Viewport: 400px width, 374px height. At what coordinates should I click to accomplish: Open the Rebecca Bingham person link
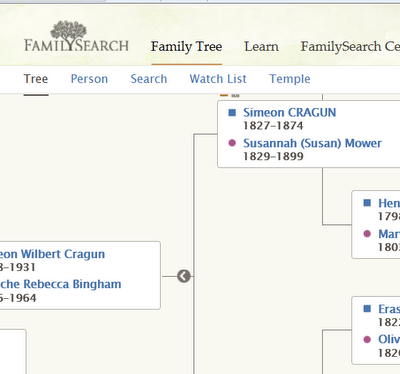point(60,284)
